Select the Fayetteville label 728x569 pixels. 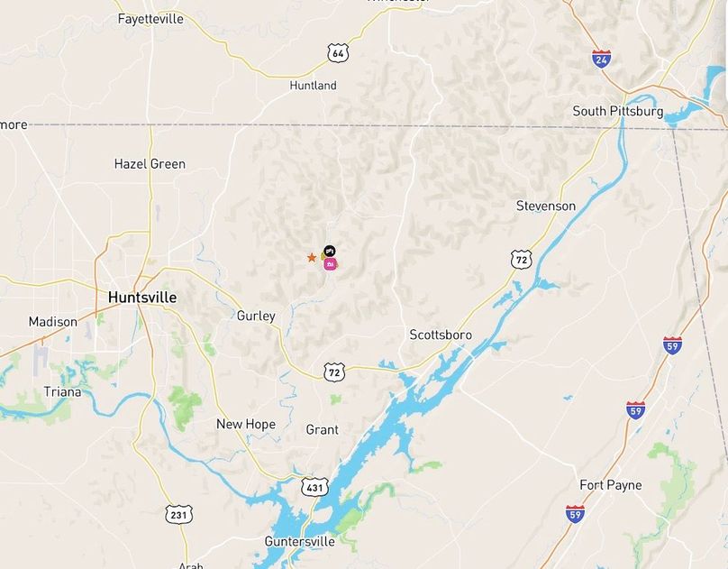click(x=150, y=19)
